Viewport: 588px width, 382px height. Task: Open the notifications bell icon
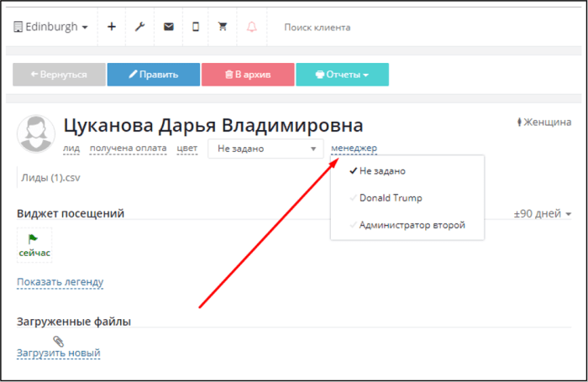[x=252, y=27]
